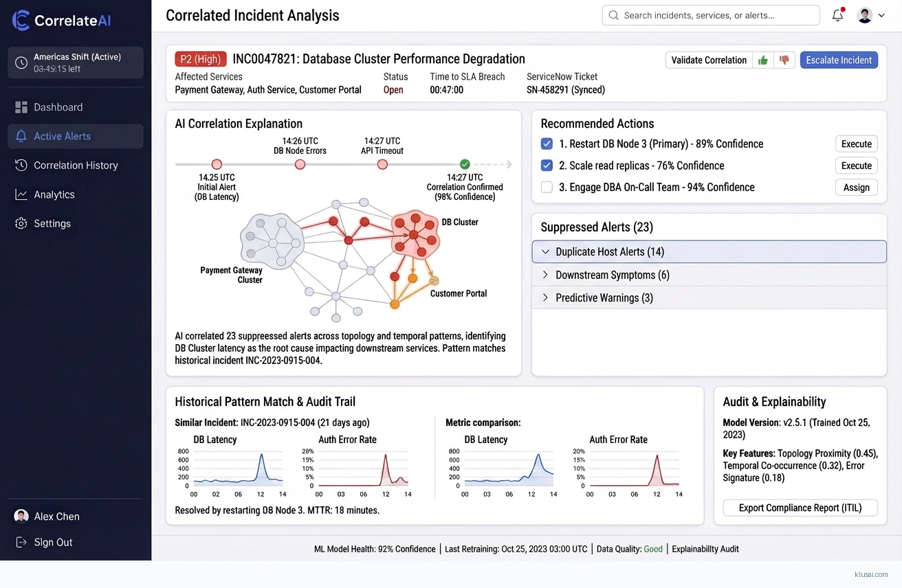Image resolution: width=902 pixels, height=588 pixels.
Task: Click the Sign Out icon
Action: 21,542
